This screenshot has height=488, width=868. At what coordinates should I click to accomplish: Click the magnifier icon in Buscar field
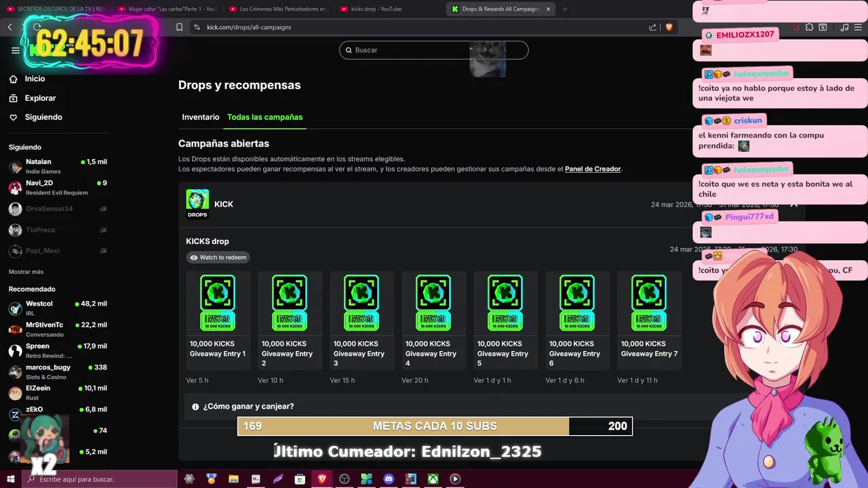(x=349, y=50)
